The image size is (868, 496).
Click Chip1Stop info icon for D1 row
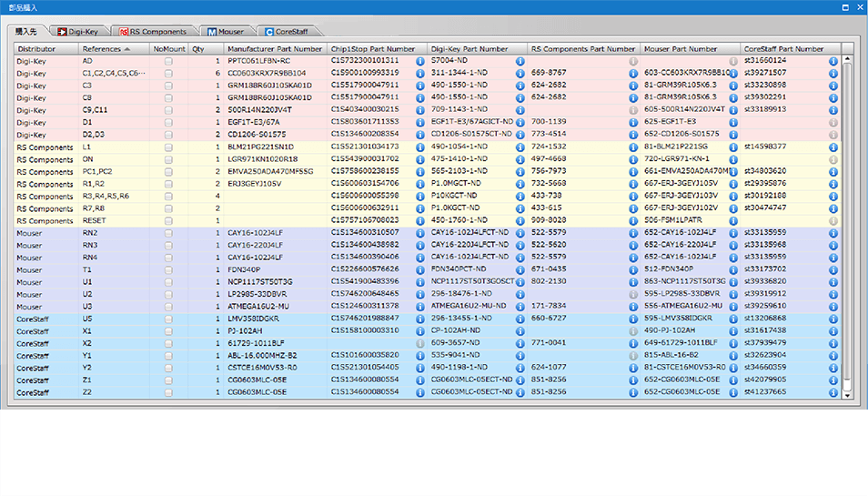(x=420, y=122)
